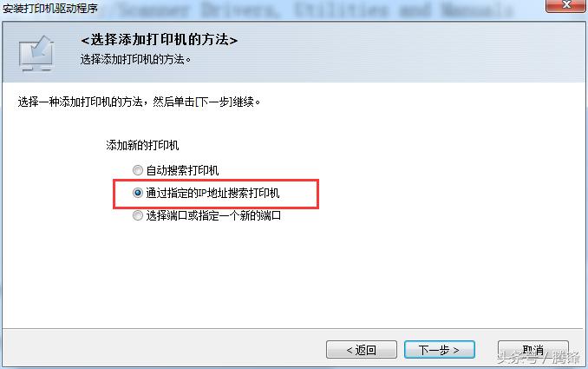
Task: Choose 选择端口或指定一个新的端口 radio option
Action: click(138, 215)
